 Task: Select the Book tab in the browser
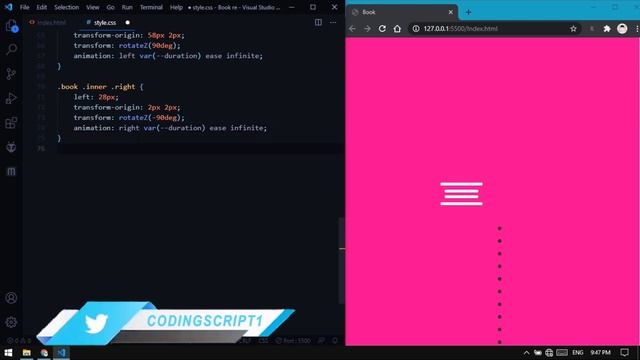[402, 12]
